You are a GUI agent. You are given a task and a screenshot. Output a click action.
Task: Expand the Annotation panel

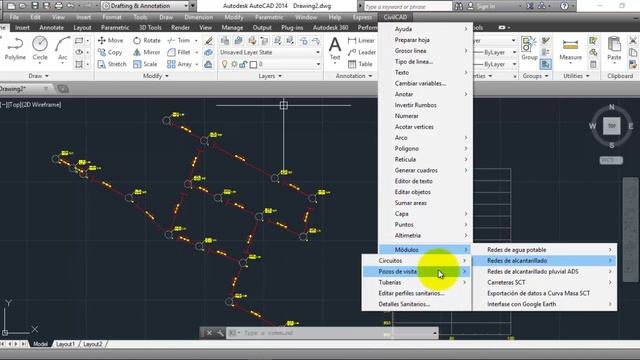tap(353, 76)
